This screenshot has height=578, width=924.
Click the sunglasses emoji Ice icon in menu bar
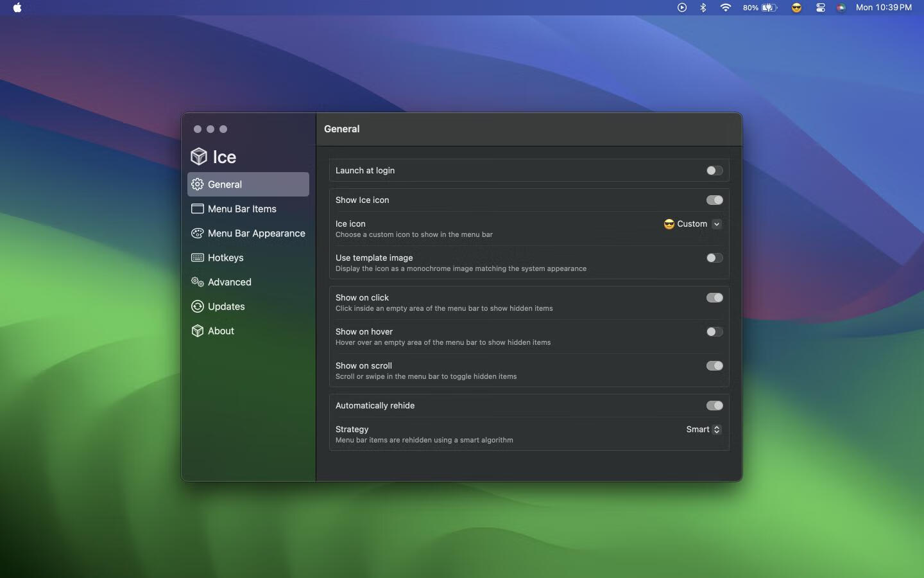pyautogui.click(x=797, y=8)
